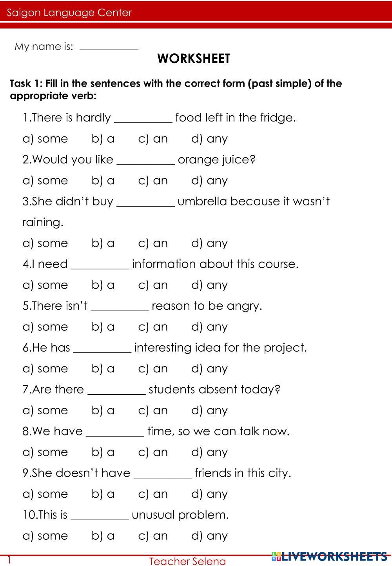Click the blank before "food left in the fridge"
Viewport: 392px width, 566px height.
tap(143, 118)
